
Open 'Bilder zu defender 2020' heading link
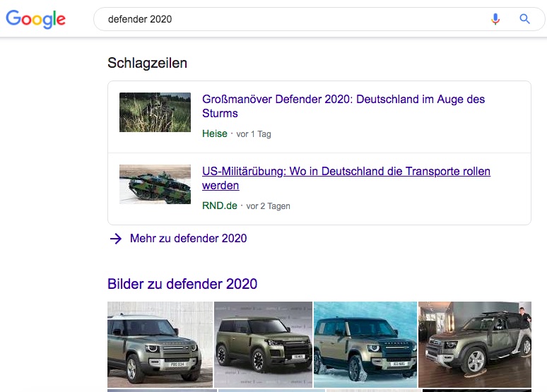[182, 284]
